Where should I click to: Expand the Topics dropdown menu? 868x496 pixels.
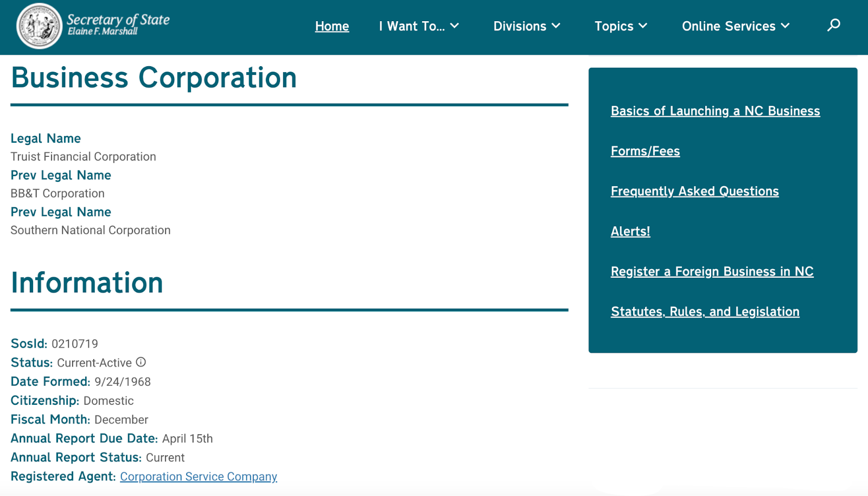coord(621,26)
